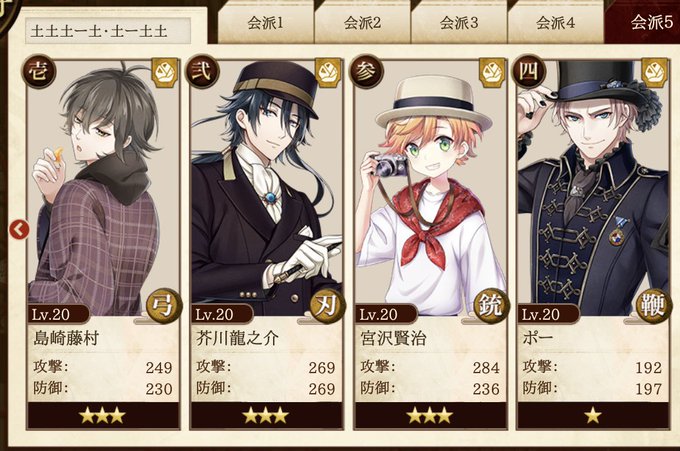Click gold emblem on ポー card corner

[655, 73]
